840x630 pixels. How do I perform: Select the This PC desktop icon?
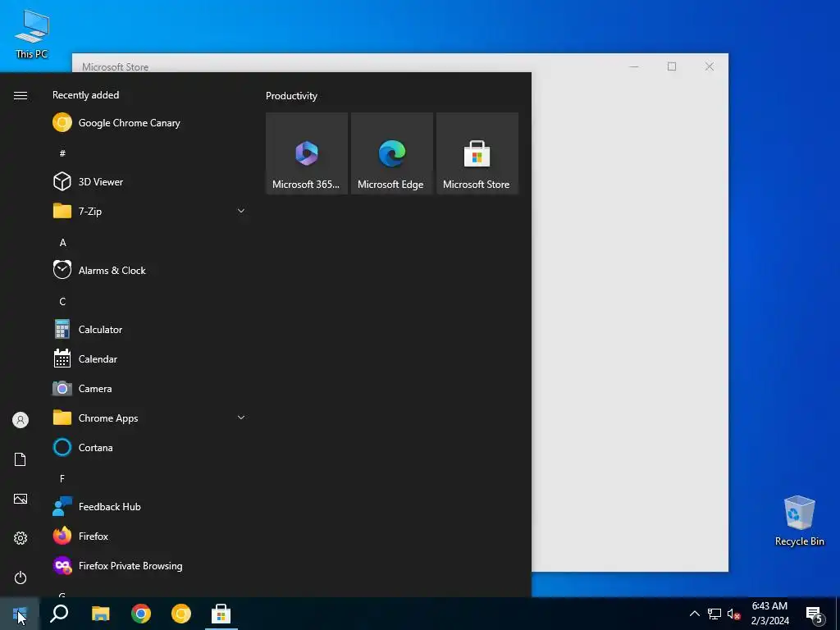coord(32,34)
